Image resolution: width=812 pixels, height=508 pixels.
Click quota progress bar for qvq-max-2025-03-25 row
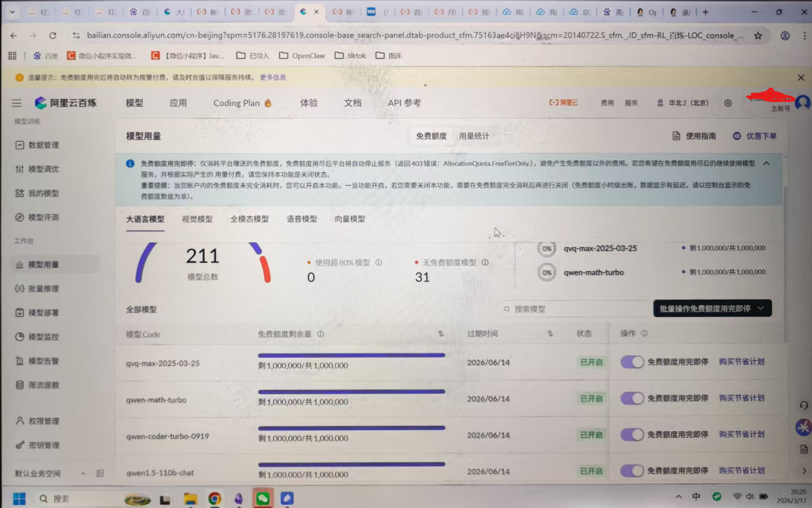[x=351, y=355]
